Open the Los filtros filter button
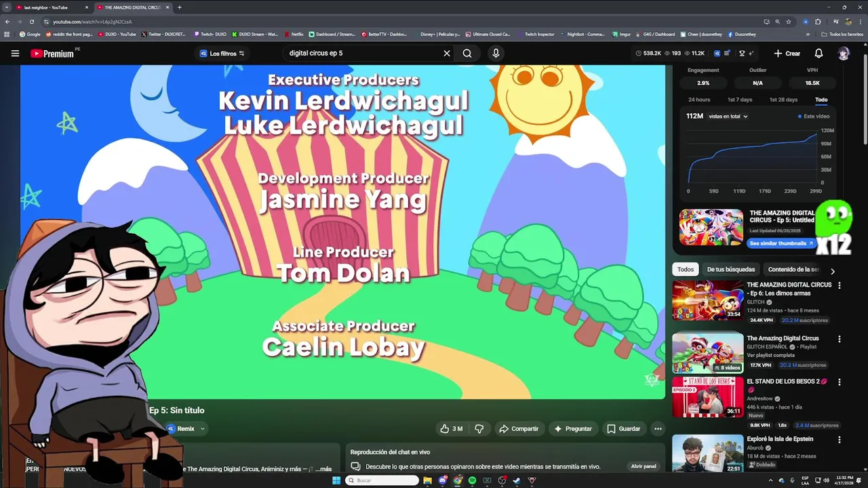This screenshot has height=488, width=868. 222,53
